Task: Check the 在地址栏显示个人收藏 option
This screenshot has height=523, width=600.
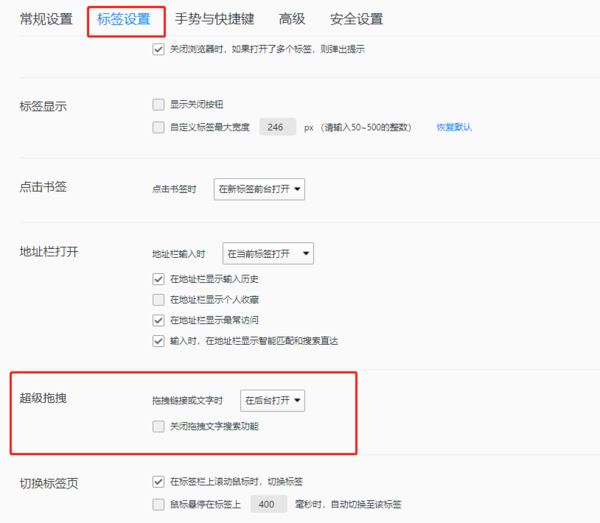Action: (158, 300)
